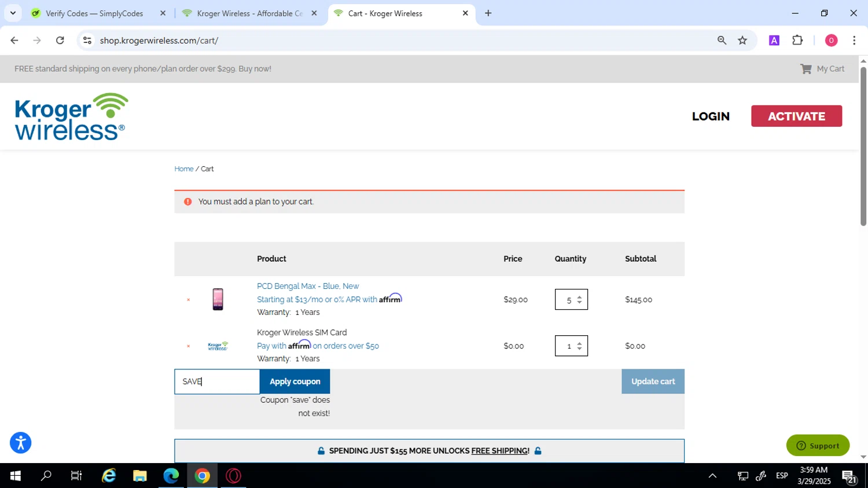This screenshot has width=868, height=488.
Task: Open File Explorer from taskbar
Action: click(x=140, y=476)
